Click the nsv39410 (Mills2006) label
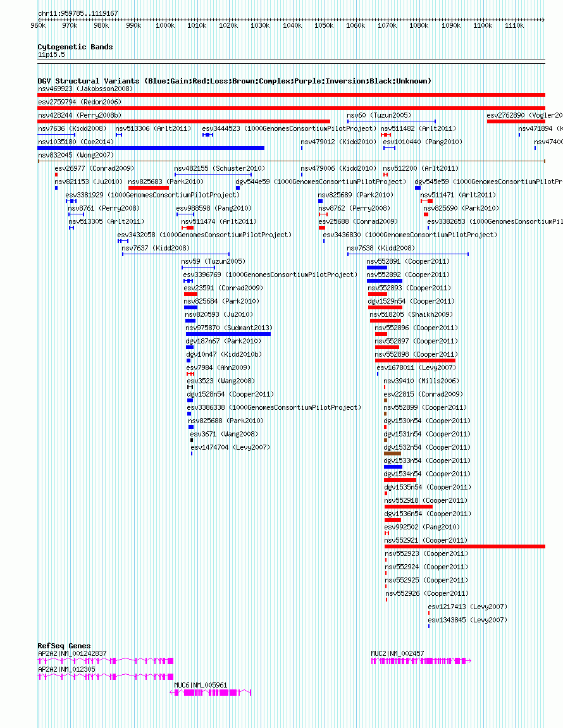563x728 pixels. tap(421, 381)
